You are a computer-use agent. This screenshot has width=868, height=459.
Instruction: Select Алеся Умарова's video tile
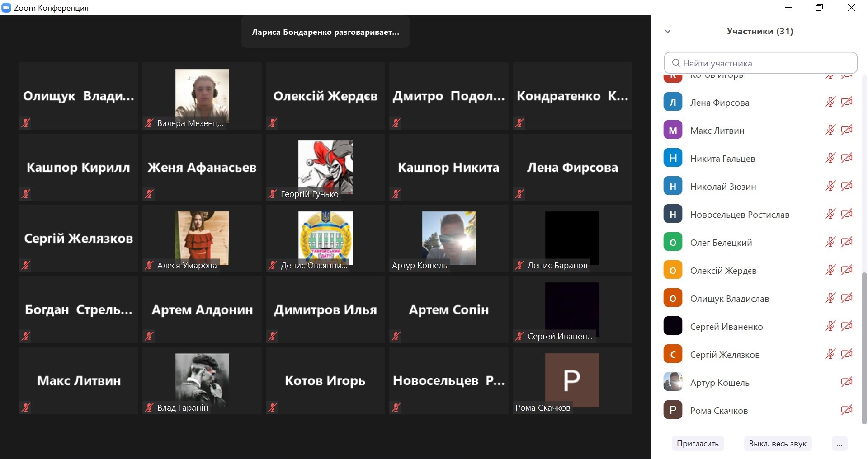coord(202,238)
